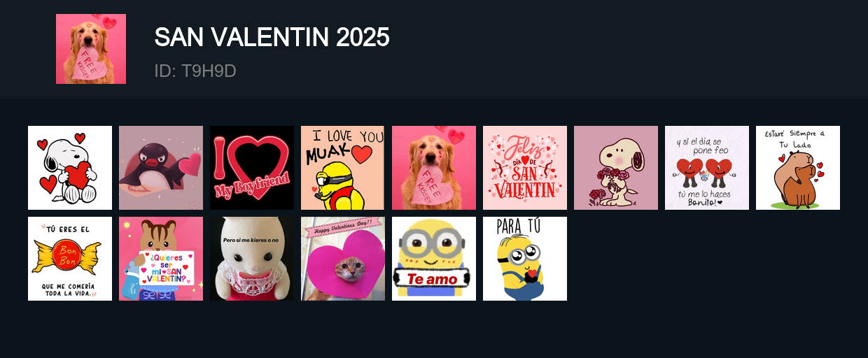
Task: Pick the 'I LOVE YOU MUAK' duck sticker
Action: [x=343, y=168]
